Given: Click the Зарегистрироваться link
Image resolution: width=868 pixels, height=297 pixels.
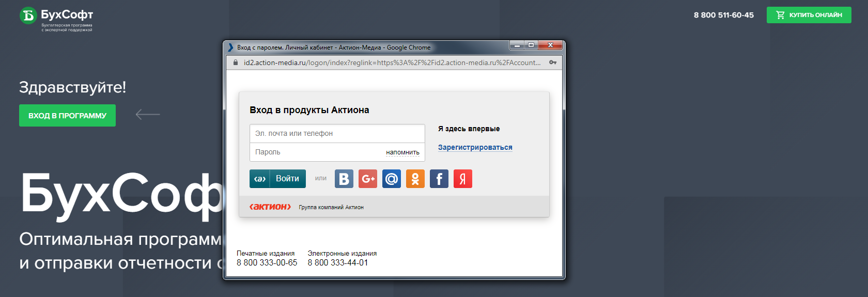Looking at the screenshot, I should [x=475, y=147].
